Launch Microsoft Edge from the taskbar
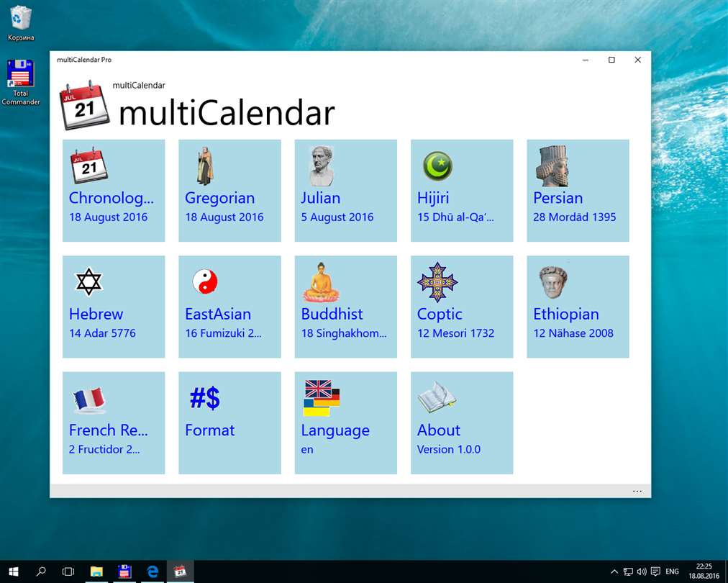 coord(153,571)
